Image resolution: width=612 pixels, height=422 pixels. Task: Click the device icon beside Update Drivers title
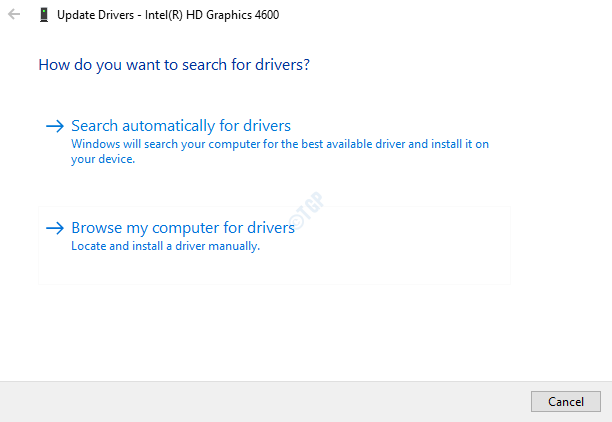coord(44,15)
